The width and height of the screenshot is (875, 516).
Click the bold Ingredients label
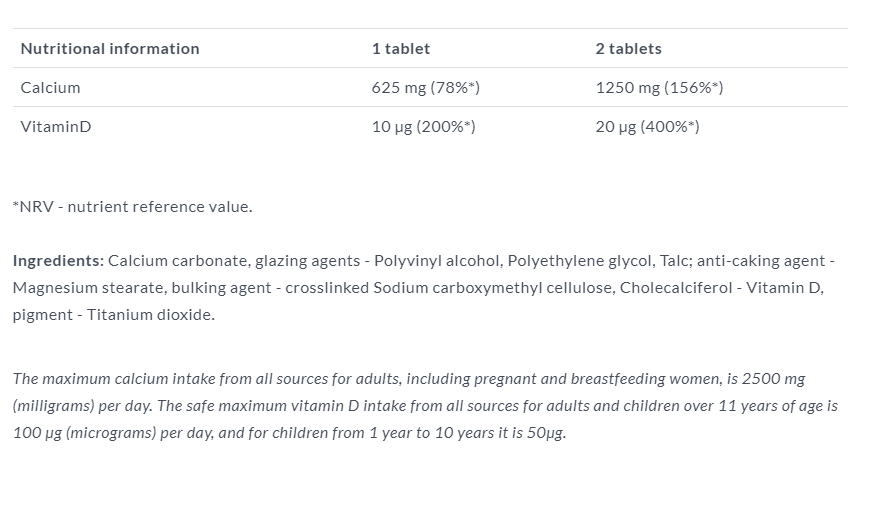59,261
